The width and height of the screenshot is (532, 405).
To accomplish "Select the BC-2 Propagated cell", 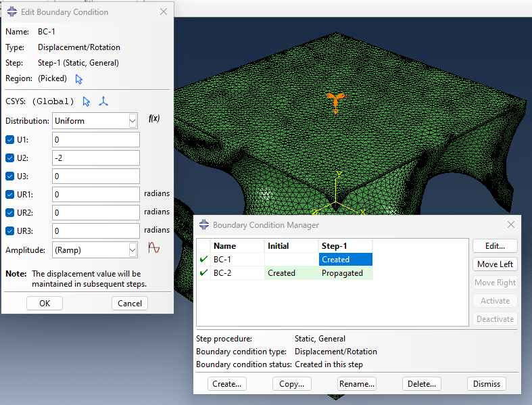I will pos(345,273).
